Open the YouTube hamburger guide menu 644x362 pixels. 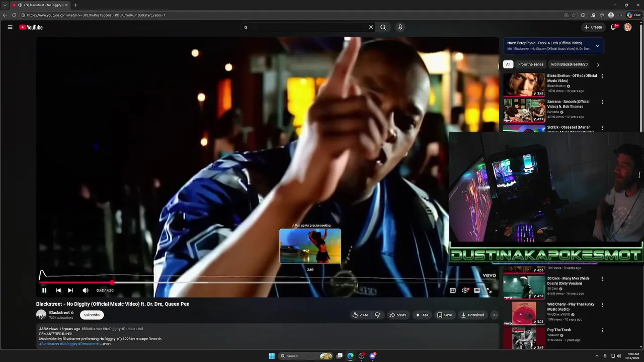click(10, 27)
